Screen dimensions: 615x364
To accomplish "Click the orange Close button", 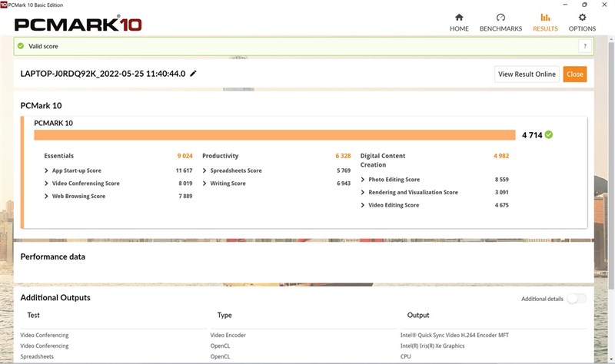I will click(574, 74).
